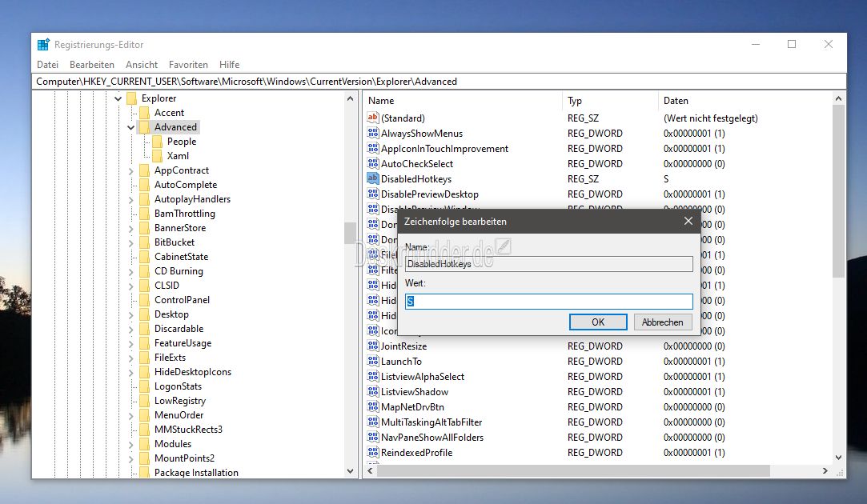This screenshot has width=867, height=504.
Task: Expand the CLSID key
Action: click(x=131, y=286)
